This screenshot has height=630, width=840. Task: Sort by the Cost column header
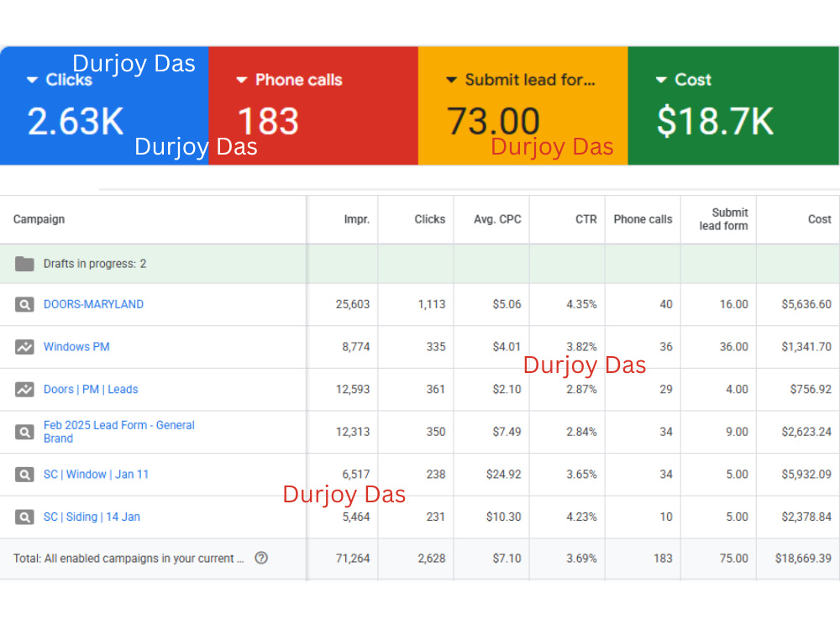[820, 219]
